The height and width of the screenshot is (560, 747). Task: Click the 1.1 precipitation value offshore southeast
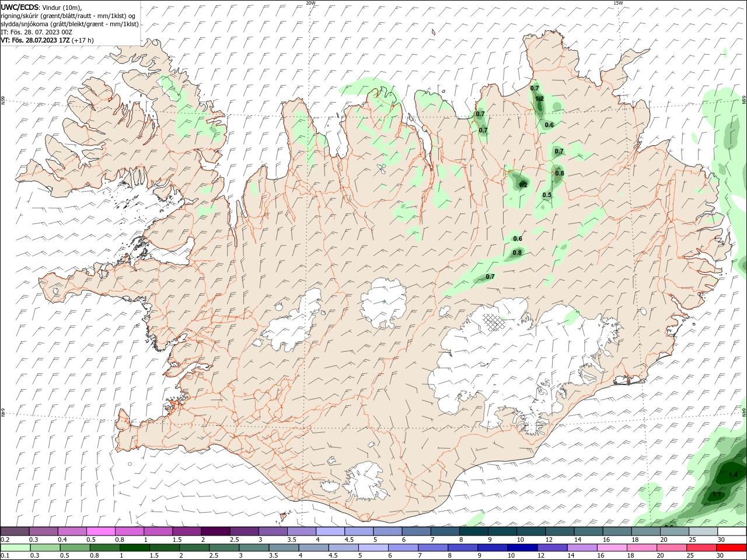coord(717,495)
